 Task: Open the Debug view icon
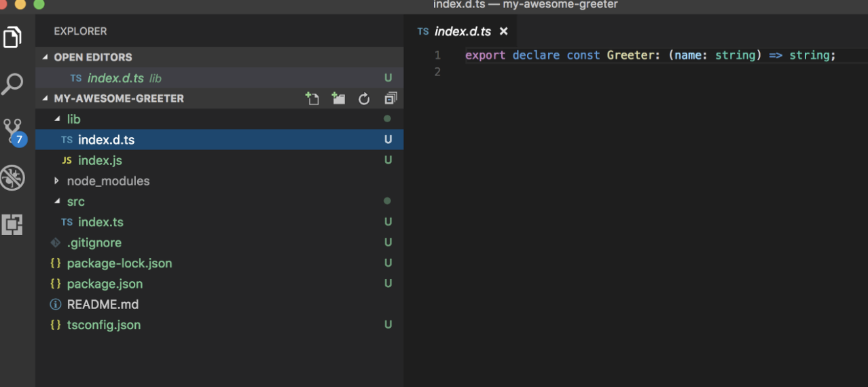pyautogui.click(x=13, y=178)
